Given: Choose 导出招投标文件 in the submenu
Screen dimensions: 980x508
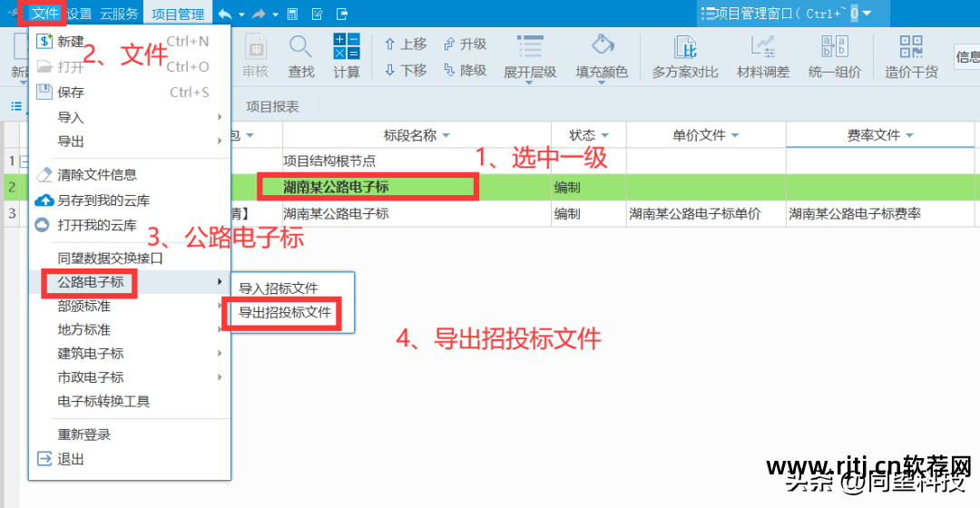Looking at the screenshot, I should coord(292,312).
